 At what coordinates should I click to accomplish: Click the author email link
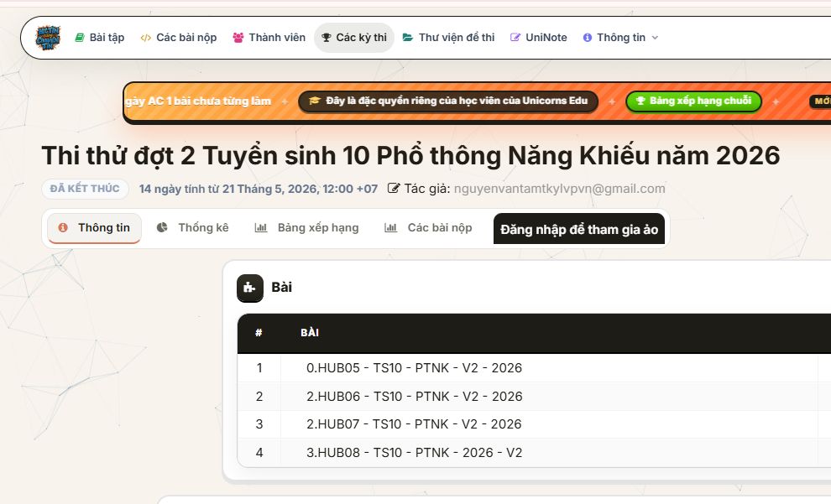pos(560,189)
